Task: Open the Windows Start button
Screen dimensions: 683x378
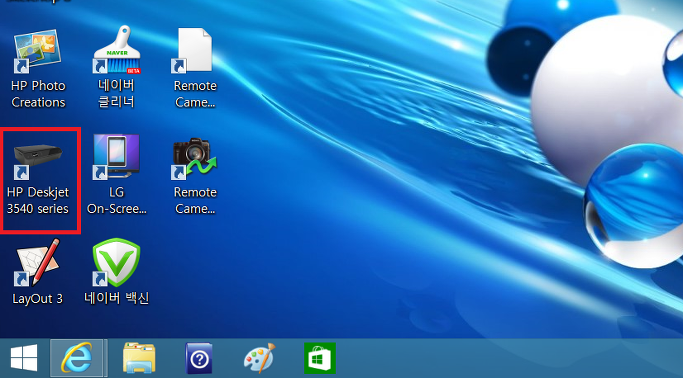Action: [24, 358]
